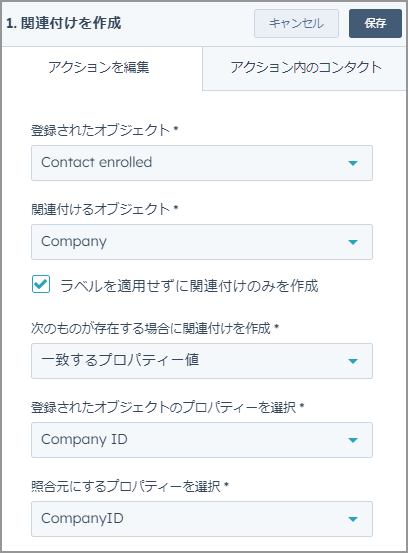Click the キャンセル cancel button
This screenshot has height=553, width=408.
(x=296, y=24)
